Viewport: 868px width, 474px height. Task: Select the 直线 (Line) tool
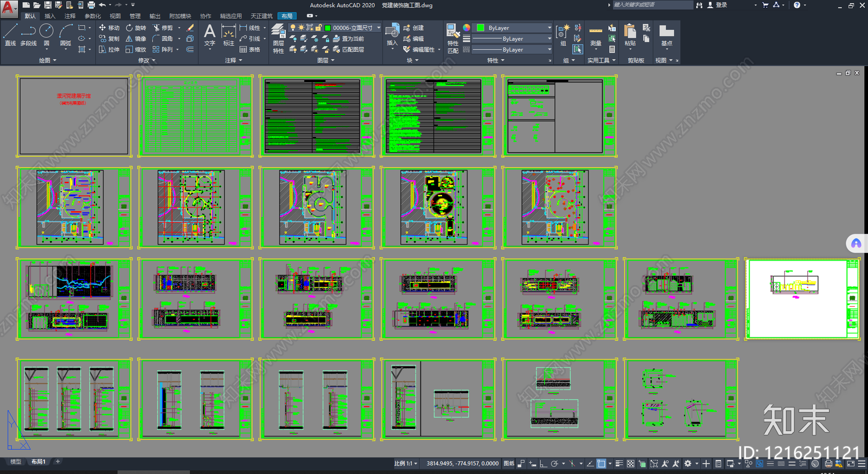pos(10,35)
